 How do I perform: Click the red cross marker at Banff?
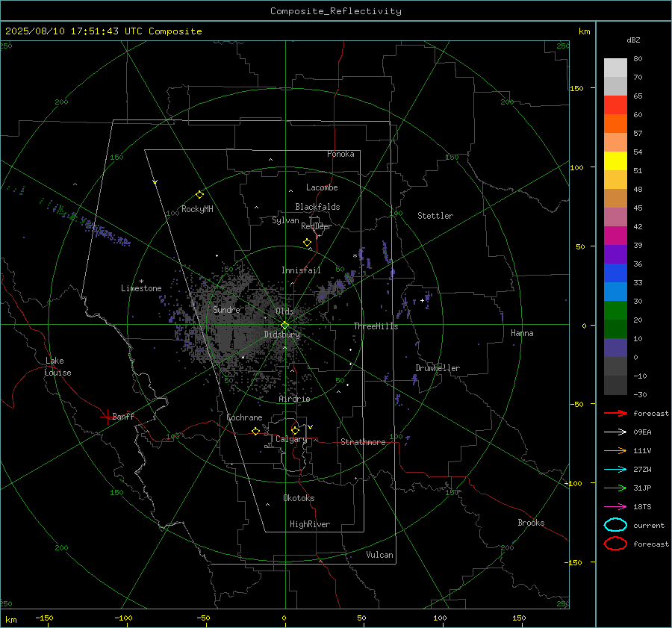click(107, 417)
